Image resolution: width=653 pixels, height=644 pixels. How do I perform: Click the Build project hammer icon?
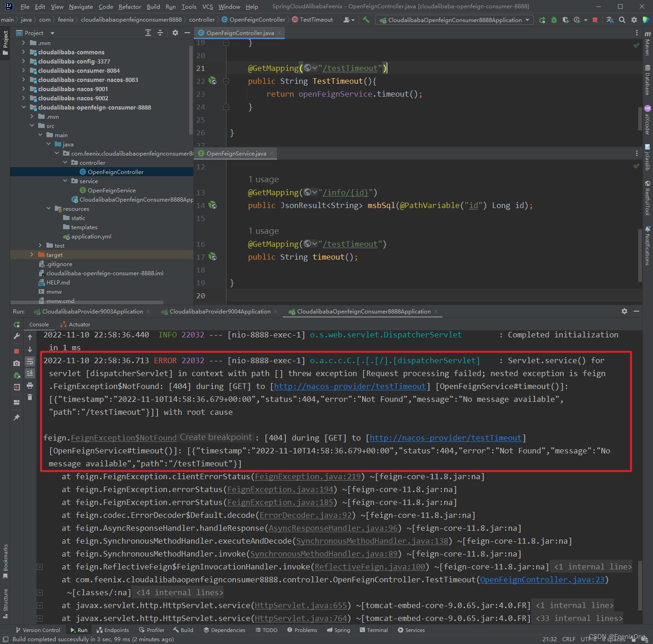pyautogui.click(x=366, y=20)
